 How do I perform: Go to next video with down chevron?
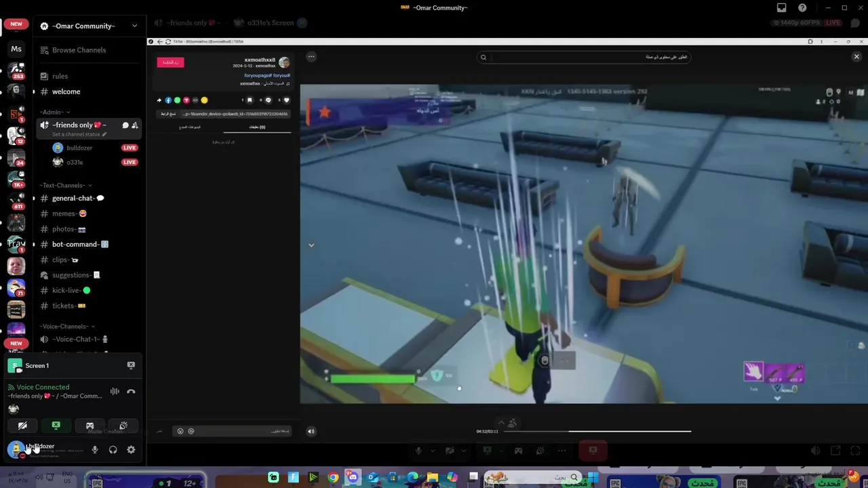coord(311,245)
